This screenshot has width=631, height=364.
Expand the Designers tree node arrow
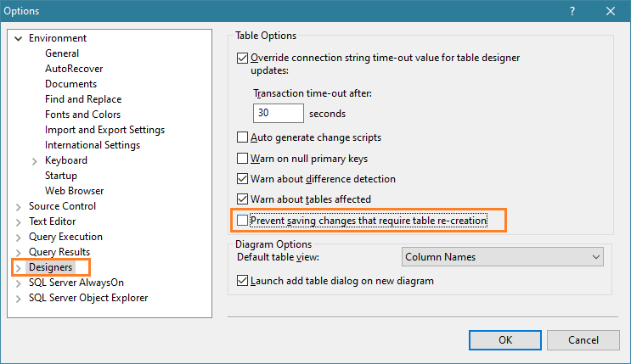19,268
